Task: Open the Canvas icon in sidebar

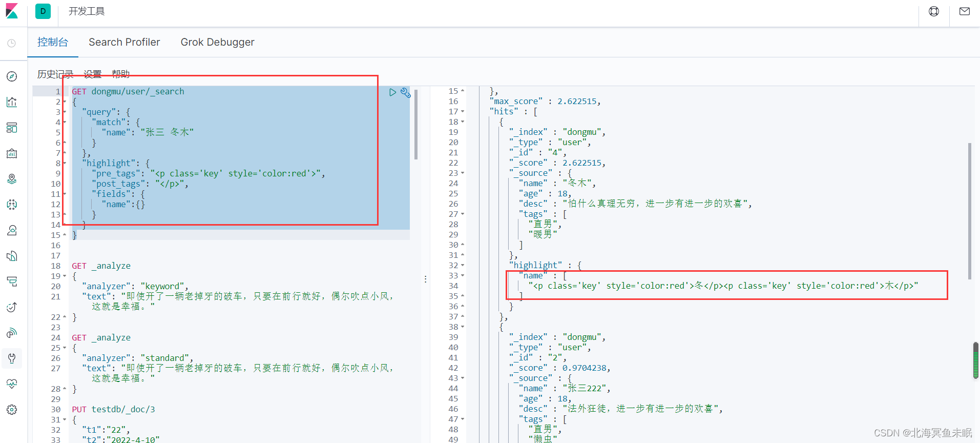Action: pyautogui.click(x=12, y=153)
